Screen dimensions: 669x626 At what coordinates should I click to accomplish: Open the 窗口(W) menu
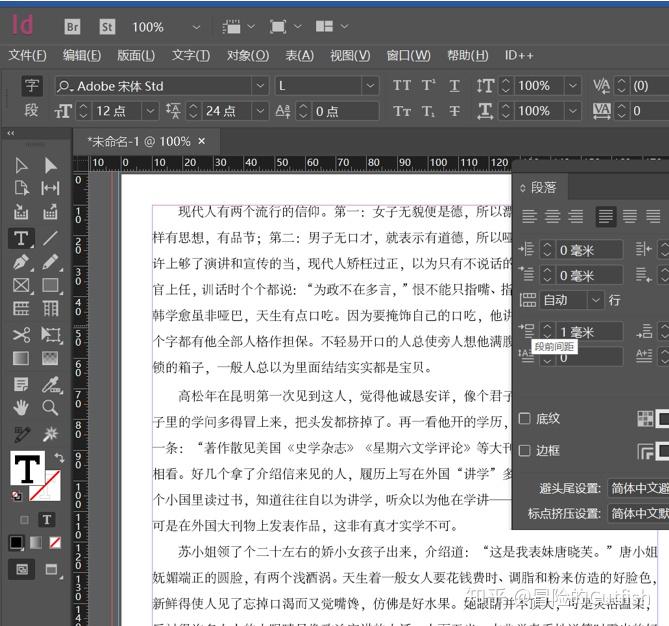coord(409,55)
